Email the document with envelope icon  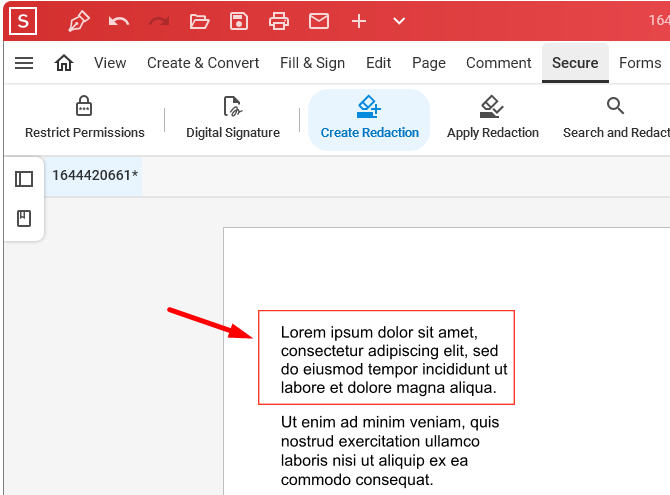tap(319, 21)
